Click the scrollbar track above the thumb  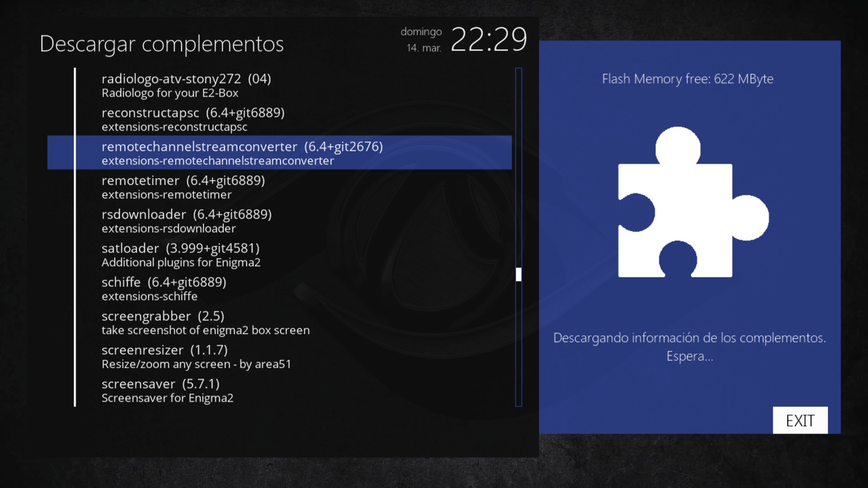tap(519, 167)
